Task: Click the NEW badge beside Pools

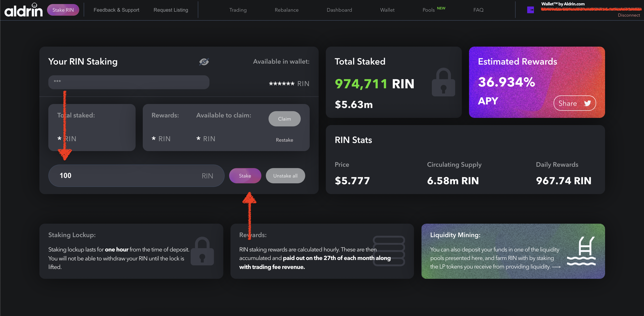Action: 441,8
